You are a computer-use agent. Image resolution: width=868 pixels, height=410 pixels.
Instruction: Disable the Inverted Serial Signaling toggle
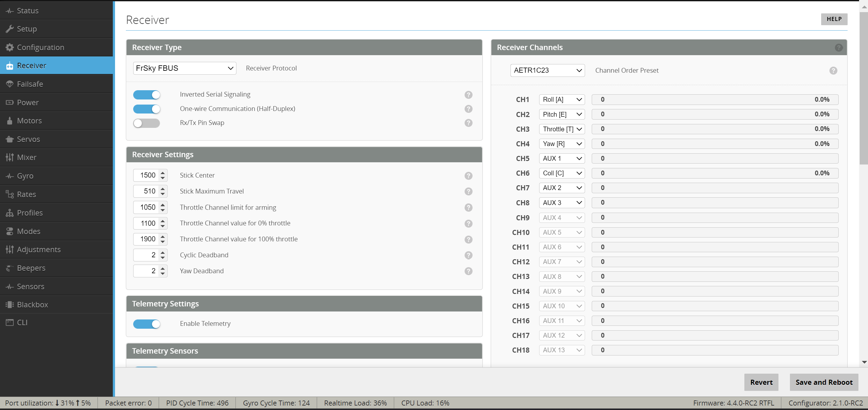point(147,95)
